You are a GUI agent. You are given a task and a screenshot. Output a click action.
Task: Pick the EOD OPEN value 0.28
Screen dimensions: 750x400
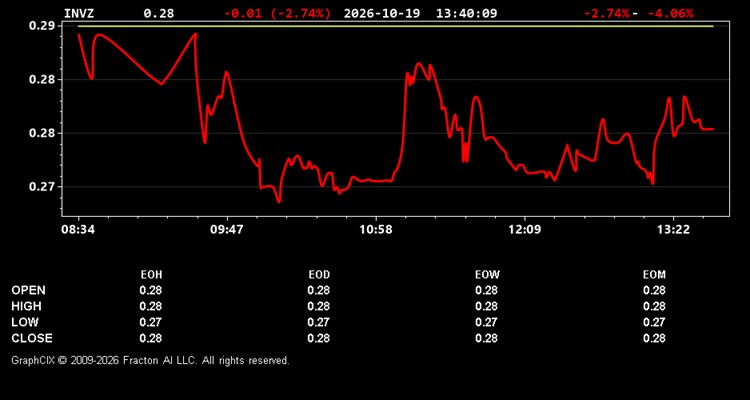319,290
